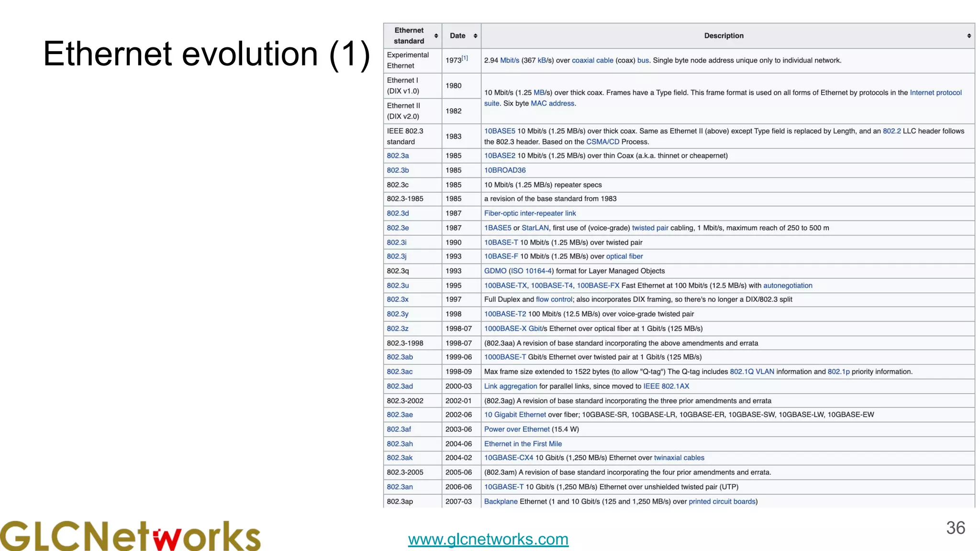Open the ISO 10164-4 link
Image resolution: width=980 pixels, height=551 pixels.
pos(531,271)
